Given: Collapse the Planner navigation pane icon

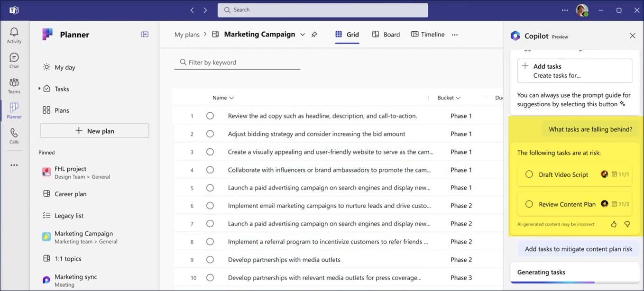Looking at the screenshot, I should [x=145, y=35].
